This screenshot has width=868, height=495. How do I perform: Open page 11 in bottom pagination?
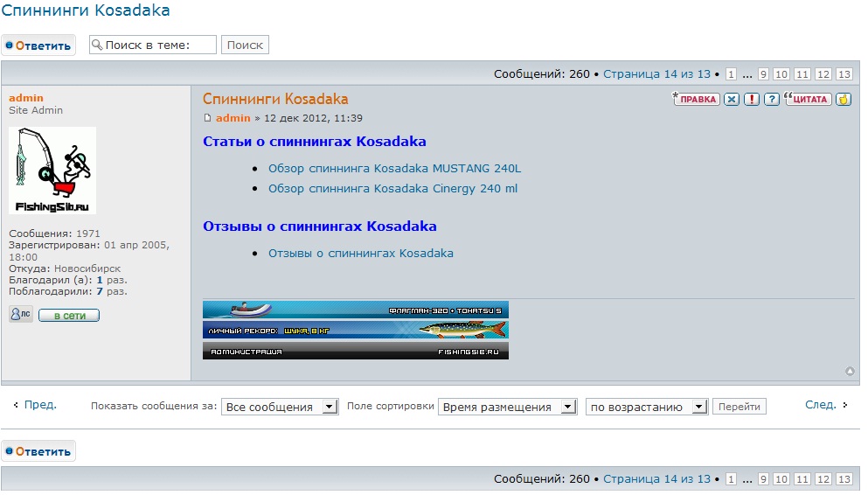pos(802,479)
